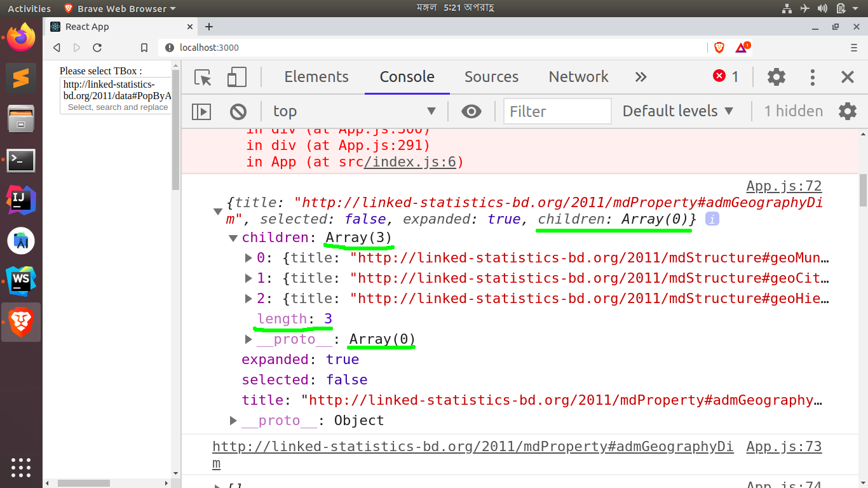Open Create live expression eye icon

coord(471,111)
